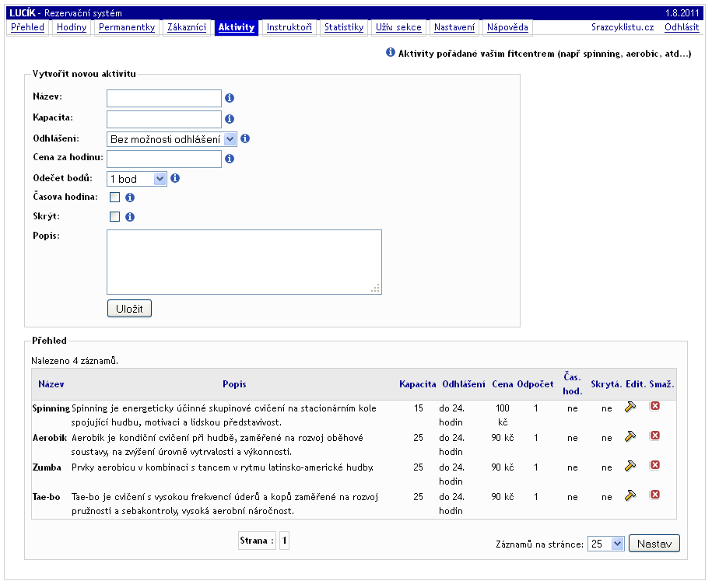This screenshot has width=712, height=588.
Task: Click the Odhlásit link
Action: pyautogui.click(x=682, y=27)
